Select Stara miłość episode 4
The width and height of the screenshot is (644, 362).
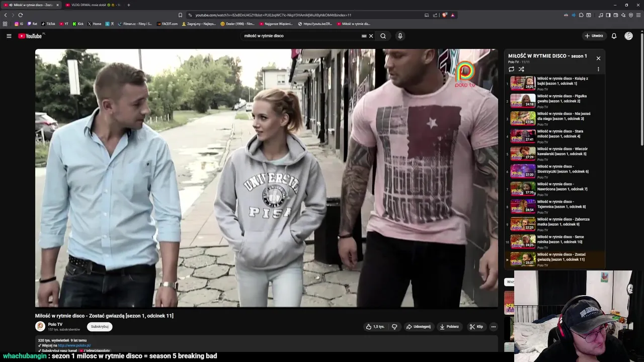coord(554,136)
